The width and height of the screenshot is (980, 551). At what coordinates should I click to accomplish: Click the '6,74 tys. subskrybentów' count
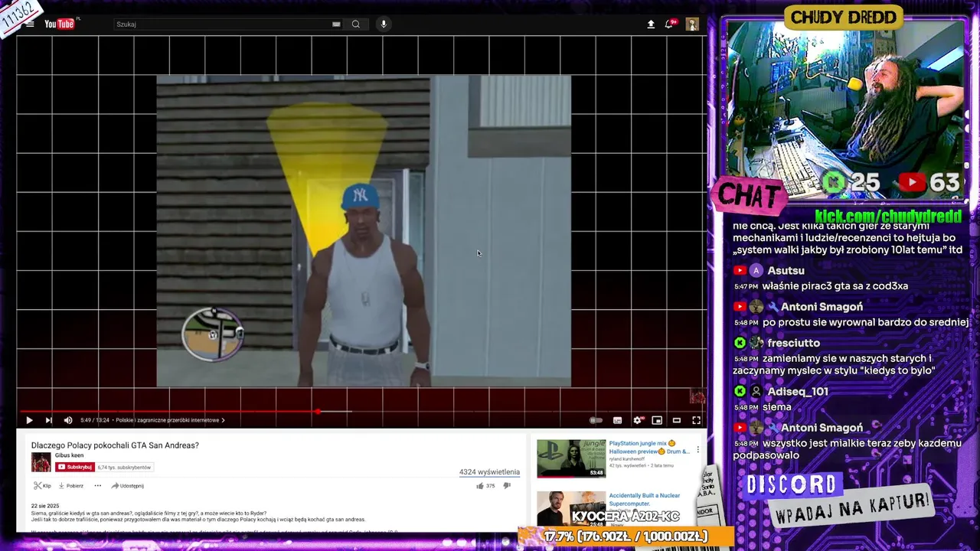pos(124,467)
